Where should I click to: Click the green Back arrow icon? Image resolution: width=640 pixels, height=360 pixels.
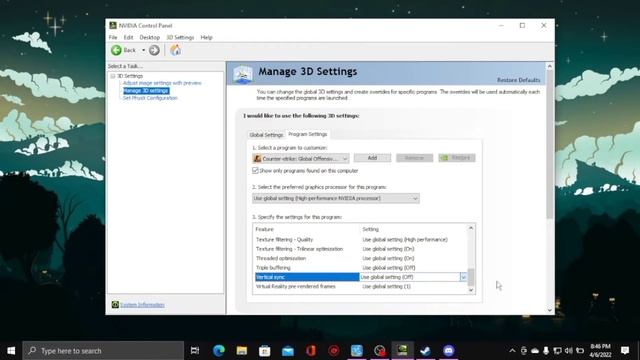coord(116,50)
